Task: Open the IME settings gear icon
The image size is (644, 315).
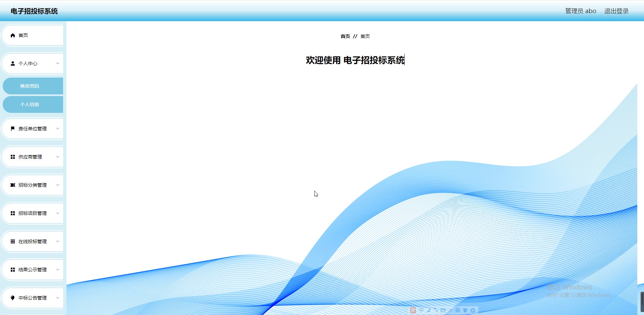Action: tap(473, 310)
